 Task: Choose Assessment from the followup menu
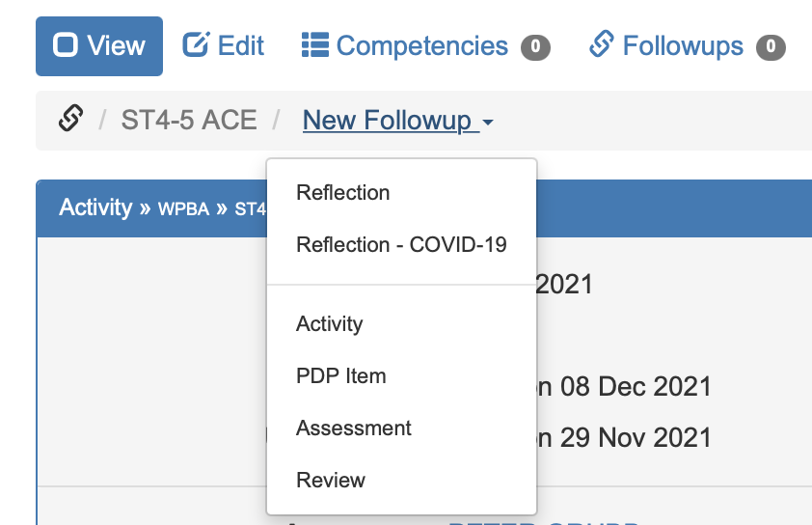(354, 428)
